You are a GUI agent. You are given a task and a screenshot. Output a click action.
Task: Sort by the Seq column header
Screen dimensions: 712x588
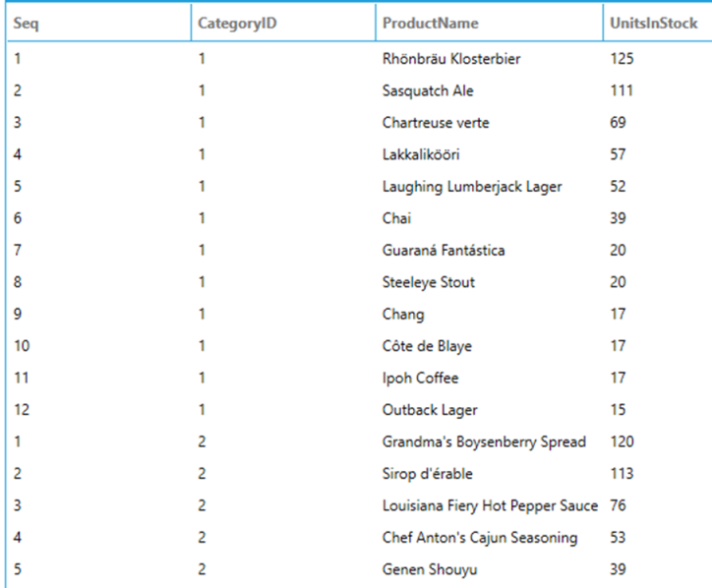pos(99,23)
